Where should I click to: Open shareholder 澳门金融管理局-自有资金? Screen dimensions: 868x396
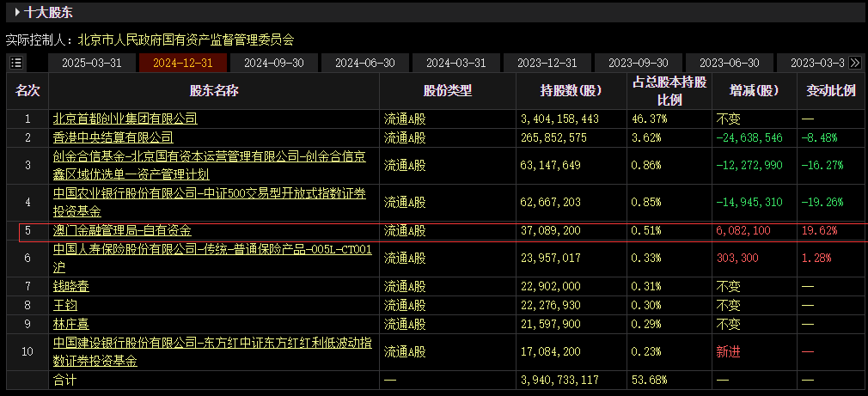(x=122, y=230)
